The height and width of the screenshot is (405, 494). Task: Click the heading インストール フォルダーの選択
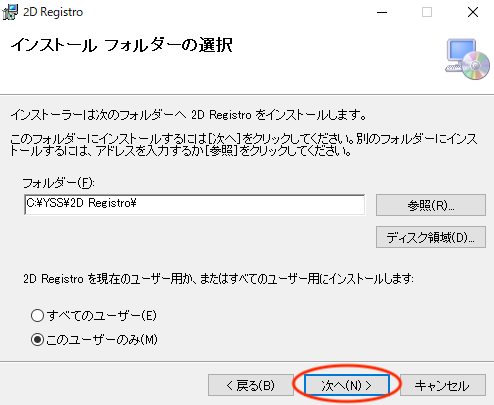click(122, 45)
